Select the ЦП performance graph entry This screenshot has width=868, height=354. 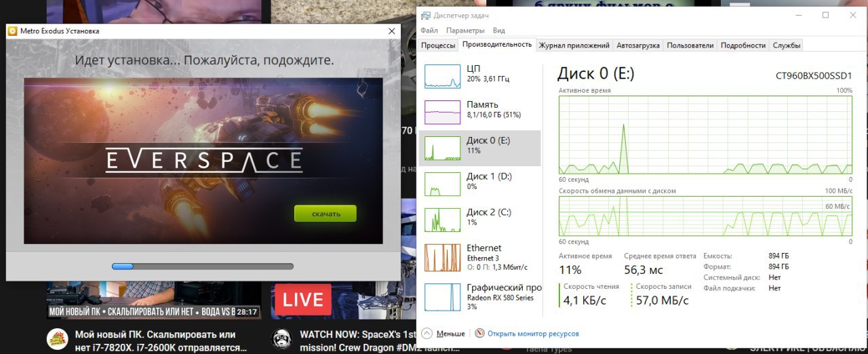479,77
